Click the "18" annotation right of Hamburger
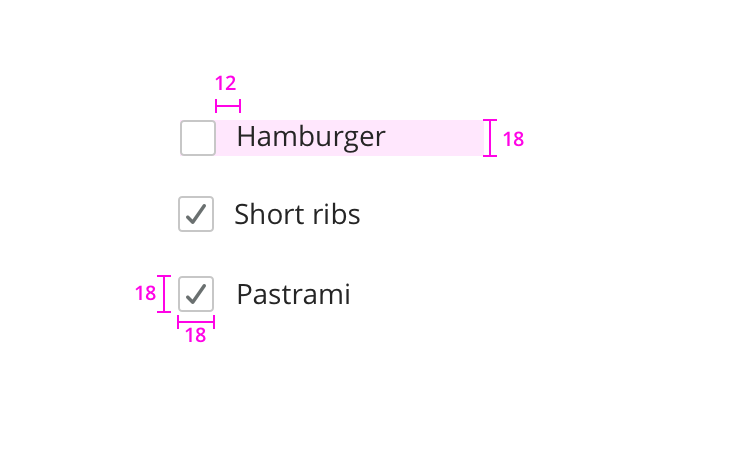 [x=513, y=139]
